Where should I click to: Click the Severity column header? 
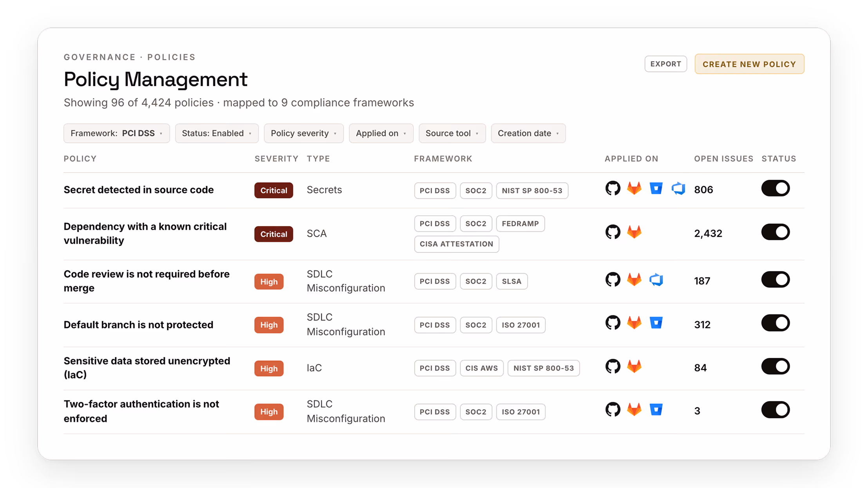tap(276, 158)
